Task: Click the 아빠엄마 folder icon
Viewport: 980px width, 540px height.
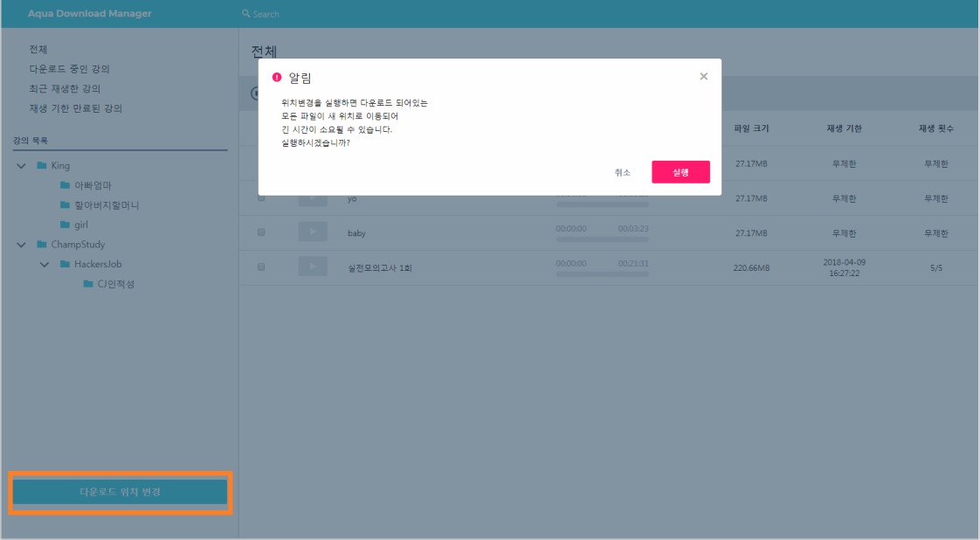Action: (x=65, y=185)
